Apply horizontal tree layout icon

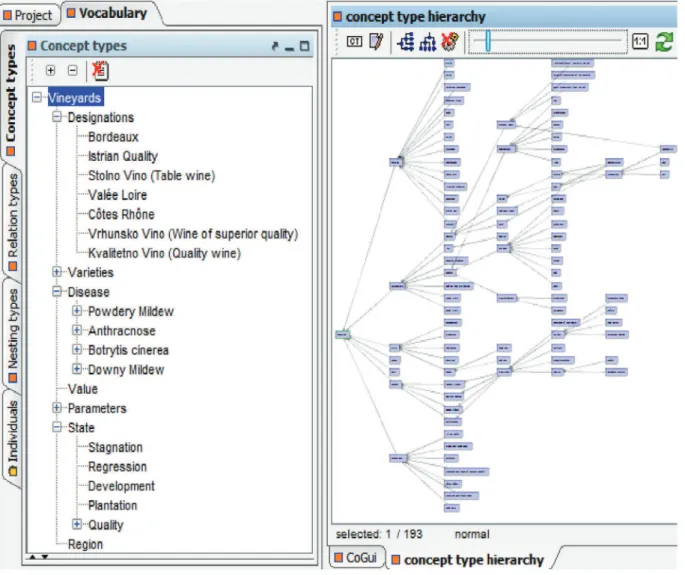pos(406,42)
